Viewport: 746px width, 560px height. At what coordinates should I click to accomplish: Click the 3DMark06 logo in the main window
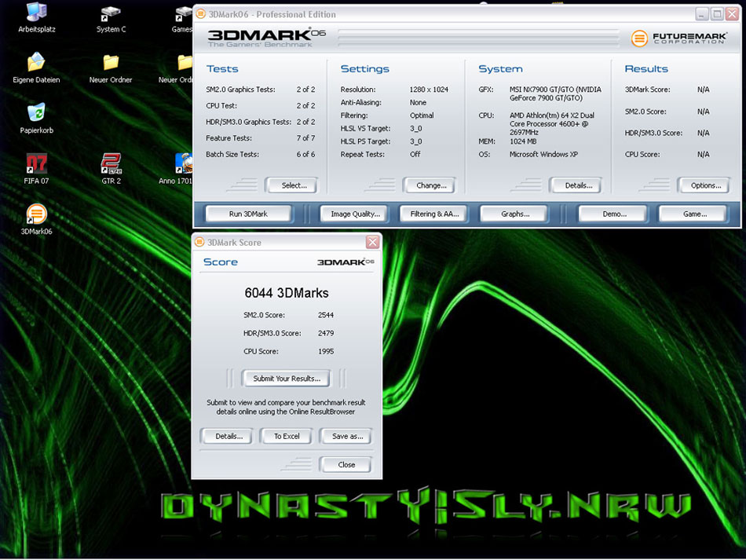266,37
